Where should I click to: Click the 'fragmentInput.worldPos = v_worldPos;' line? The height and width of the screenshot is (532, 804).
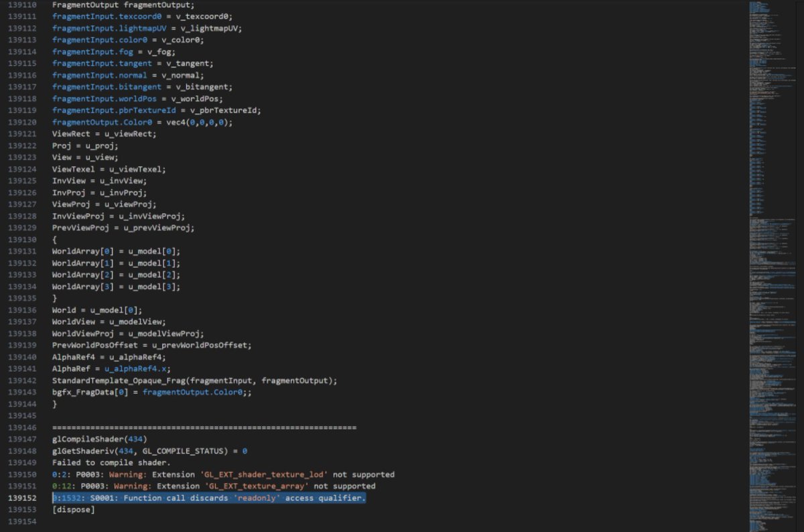point(138,98)
